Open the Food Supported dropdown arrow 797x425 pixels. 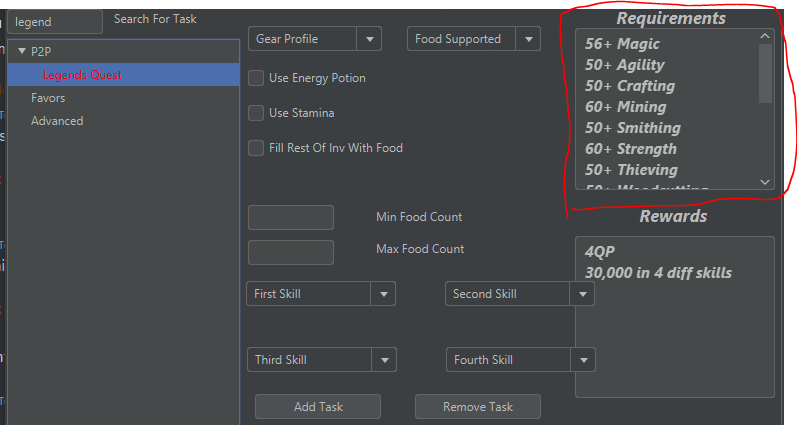(x=528, y=39)
